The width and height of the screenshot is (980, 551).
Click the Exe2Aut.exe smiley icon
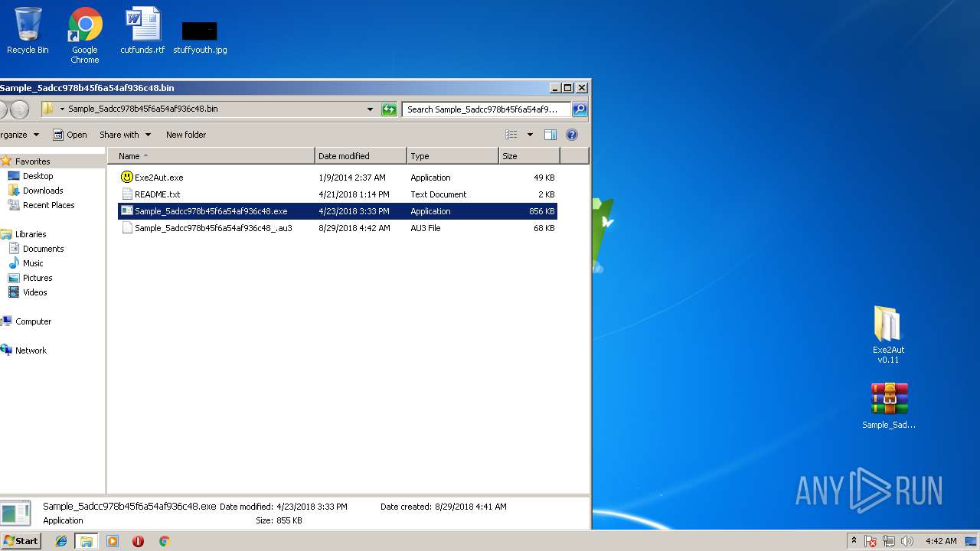point(127,177)
